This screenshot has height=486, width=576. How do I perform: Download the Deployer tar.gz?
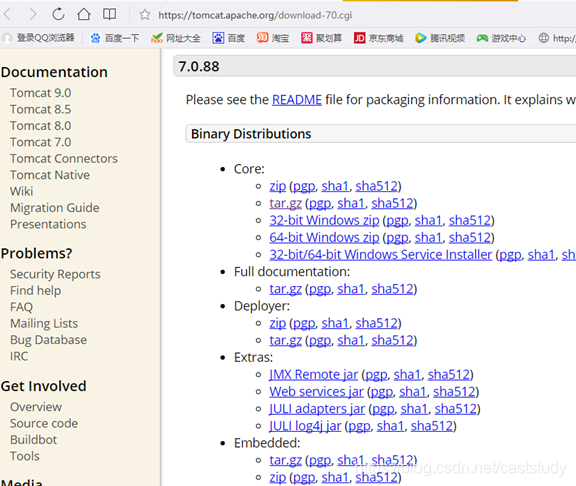(285, 341)
